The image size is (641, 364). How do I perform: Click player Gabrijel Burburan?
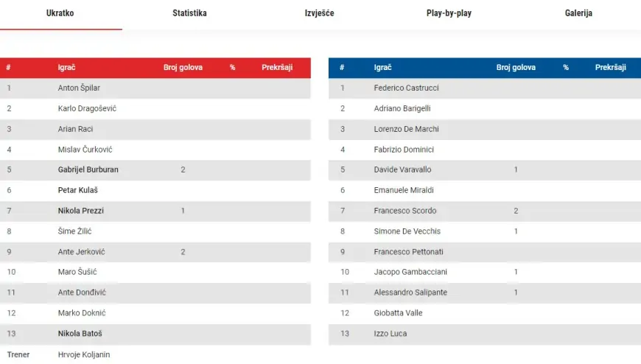88,169
